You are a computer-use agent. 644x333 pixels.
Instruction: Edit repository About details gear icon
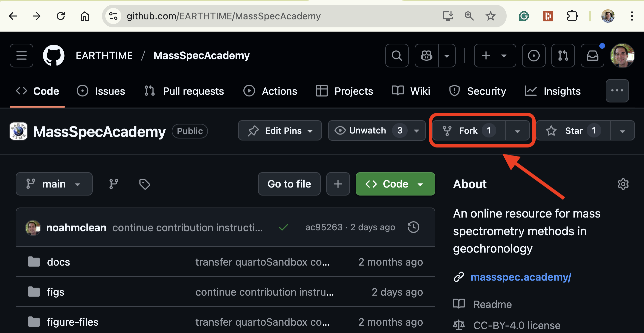pyautogui.click(x=623, y=184)
